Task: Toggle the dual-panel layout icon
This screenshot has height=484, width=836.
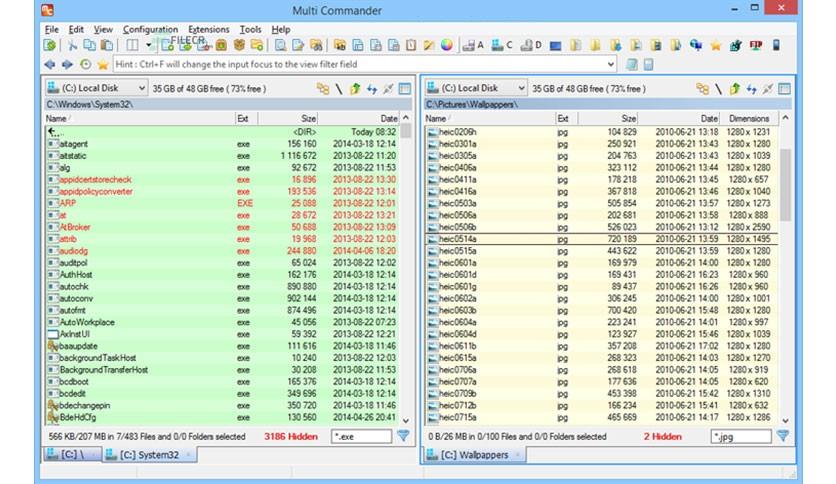Action: point(132,45)
